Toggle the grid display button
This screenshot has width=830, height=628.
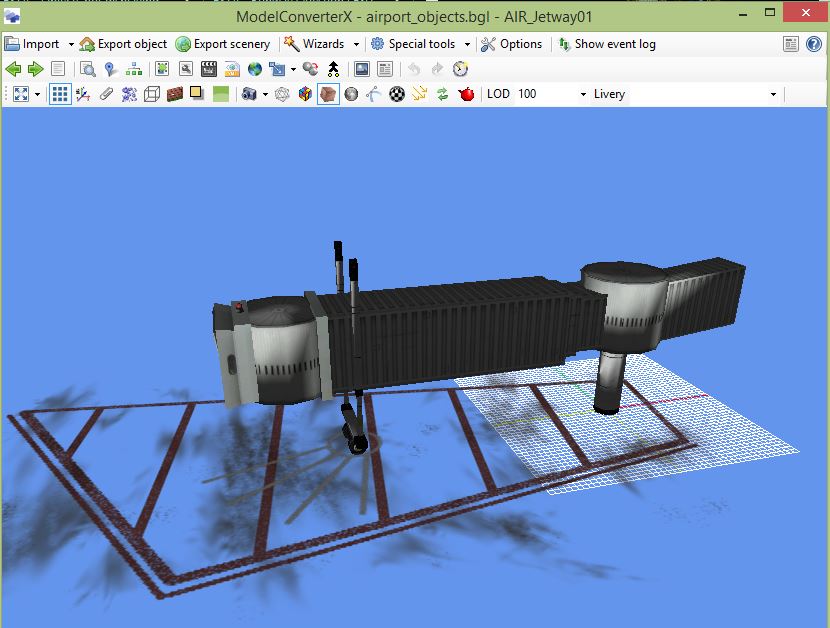coord(60,94)
